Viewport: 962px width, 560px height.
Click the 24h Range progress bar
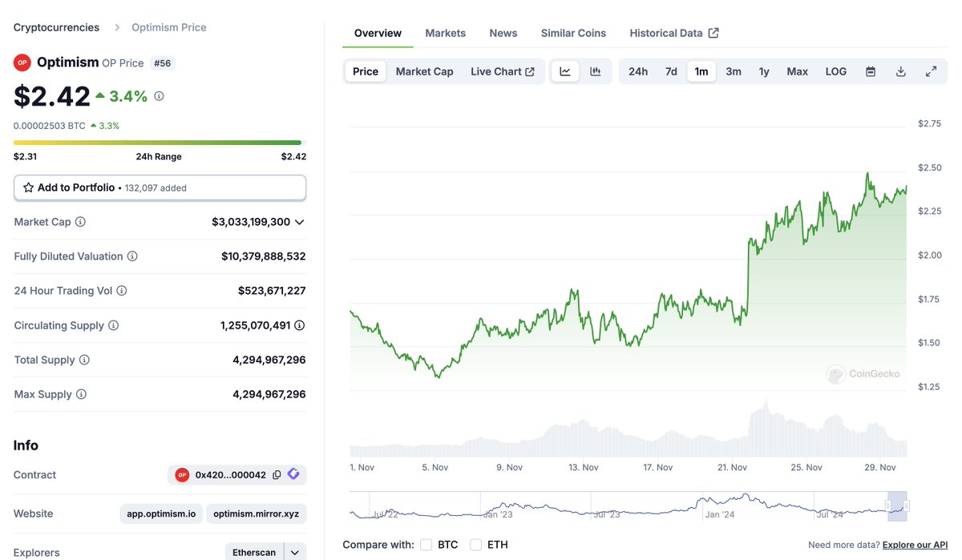[x=160, y=143]
